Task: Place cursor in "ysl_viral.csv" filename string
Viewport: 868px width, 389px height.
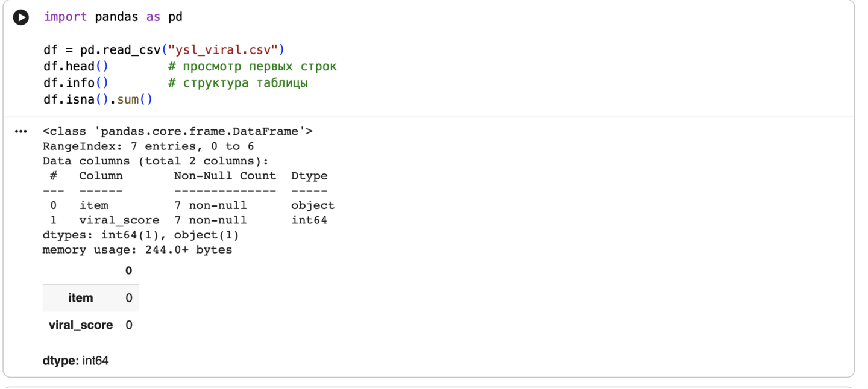Action: click(x=222, y=49)
